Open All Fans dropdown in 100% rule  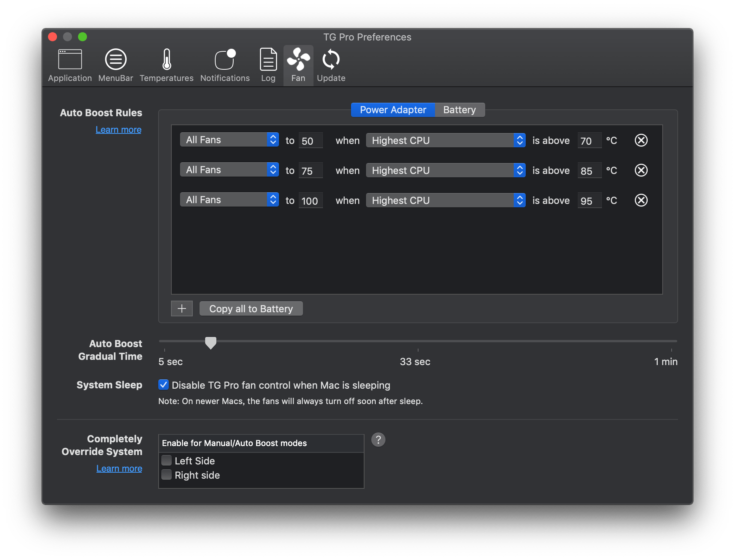tap(229, 200)
